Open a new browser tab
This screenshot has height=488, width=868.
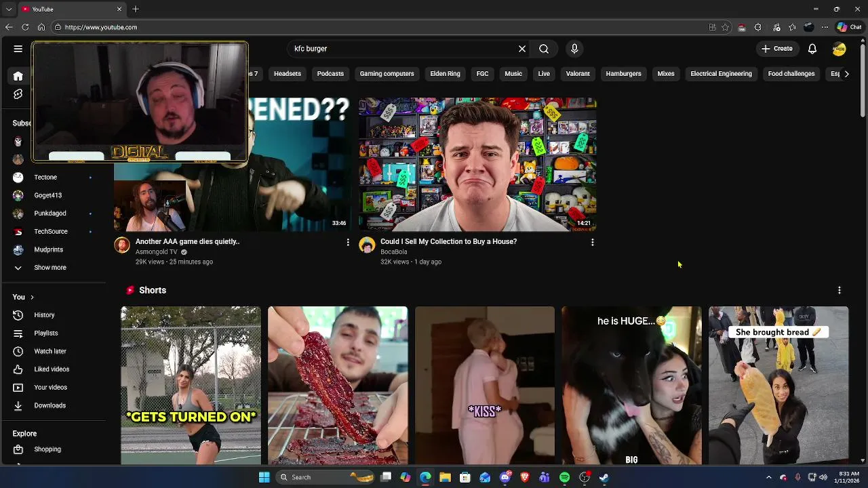(x=136, y=9)
